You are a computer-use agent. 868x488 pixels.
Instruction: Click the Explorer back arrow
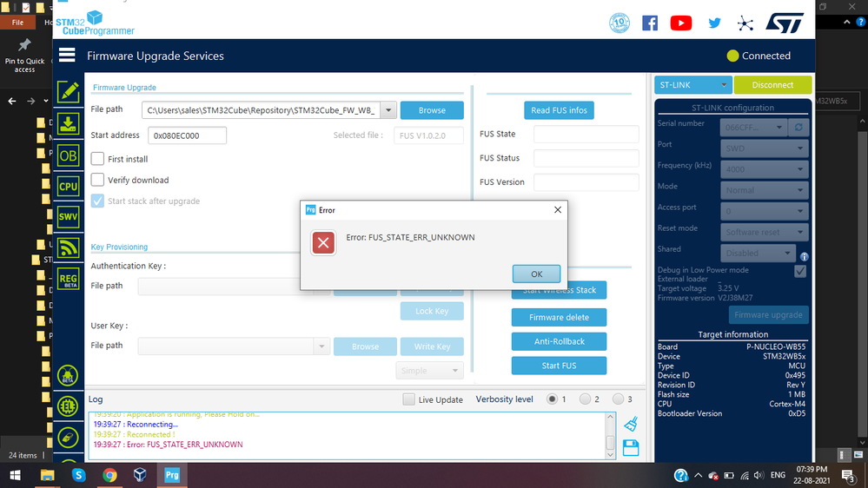coord(12,101)
